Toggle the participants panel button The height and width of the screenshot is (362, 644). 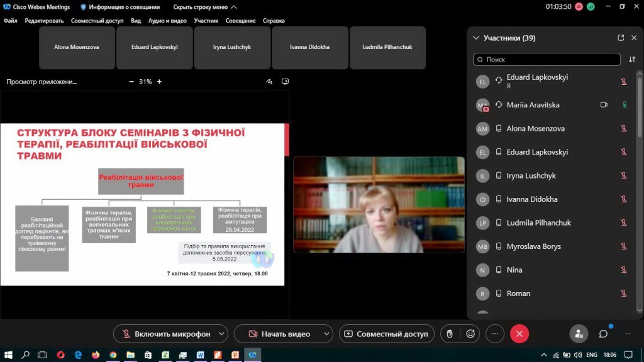coord(578,334)
